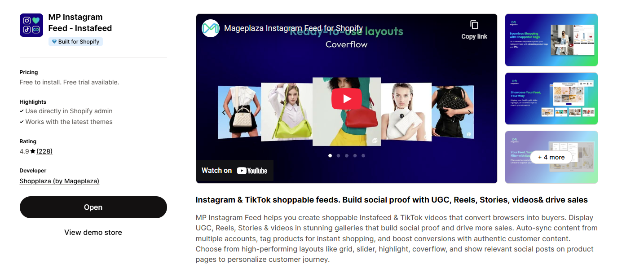Open the Showcase Your Feed, Your Way thumbnail
Screen dimensions: 644x269
coord(551,98)
